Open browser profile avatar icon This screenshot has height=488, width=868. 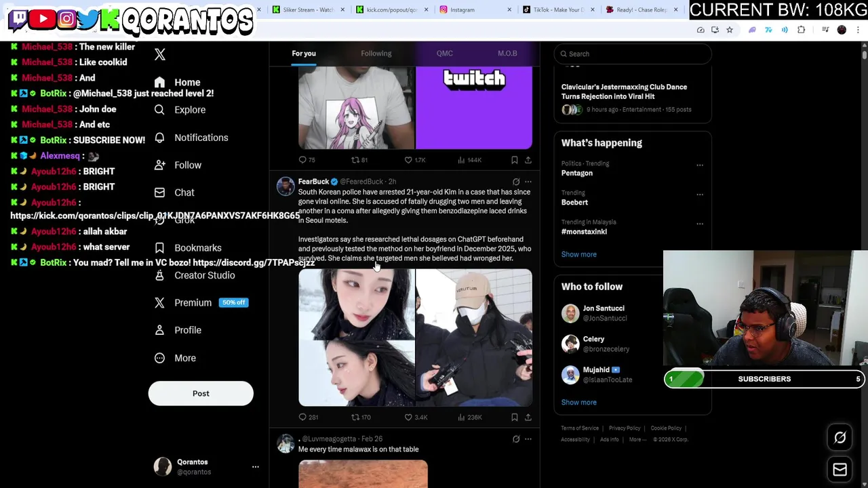pyautogui.click(x=842, y=30)
